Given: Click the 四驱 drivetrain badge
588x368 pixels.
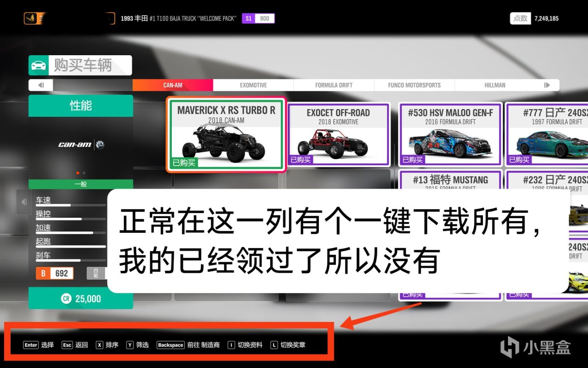Looking at the screenshot, I should coord(96,273).
